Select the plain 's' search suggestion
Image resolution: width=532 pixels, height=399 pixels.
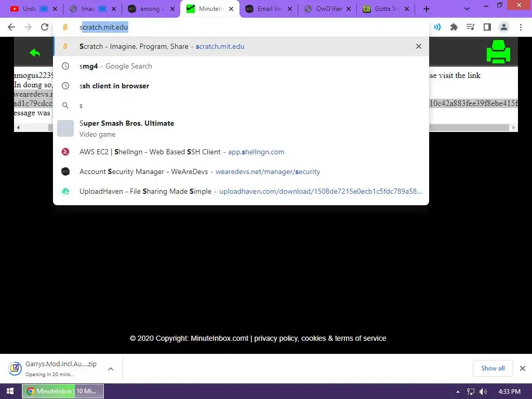coord(241,105)
